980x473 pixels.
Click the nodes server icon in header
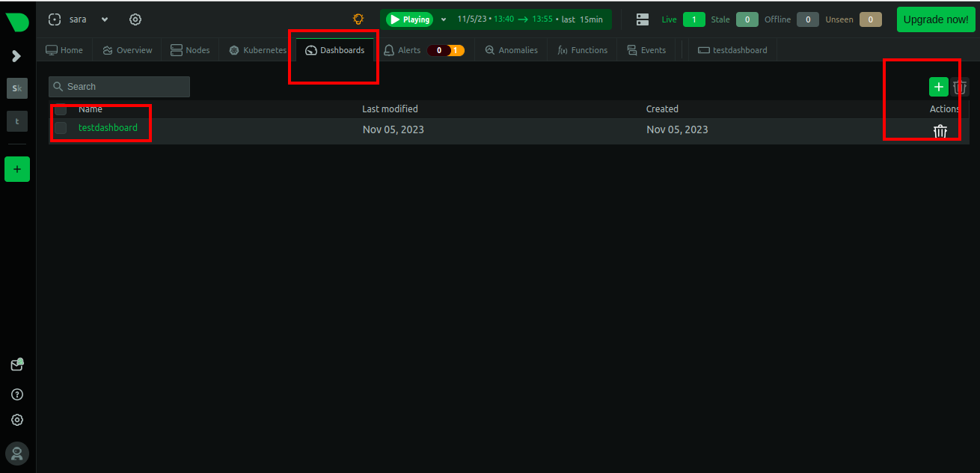click(643, 19)
